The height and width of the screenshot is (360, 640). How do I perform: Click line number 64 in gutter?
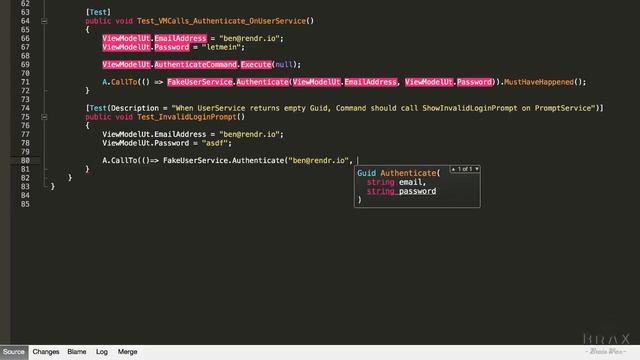25,21
